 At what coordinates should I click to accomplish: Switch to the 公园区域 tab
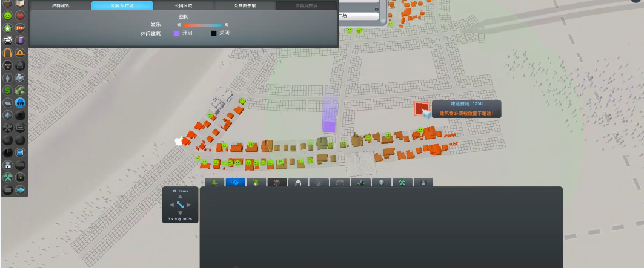184,5
